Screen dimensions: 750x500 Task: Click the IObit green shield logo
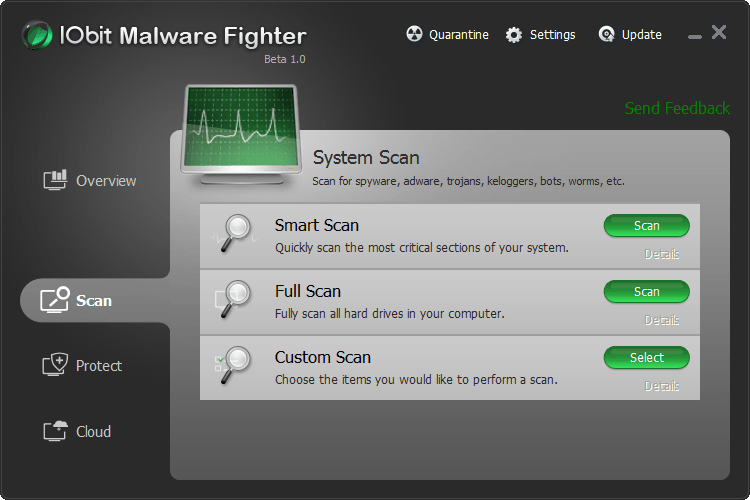[x=37, y=35]
